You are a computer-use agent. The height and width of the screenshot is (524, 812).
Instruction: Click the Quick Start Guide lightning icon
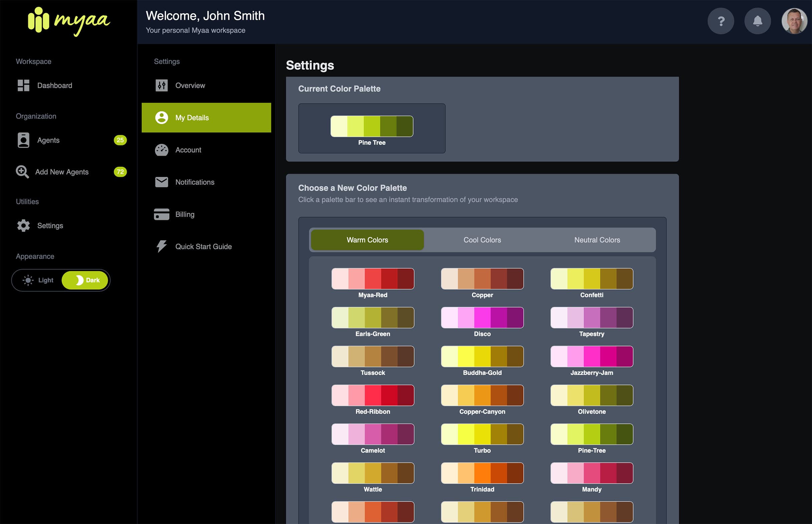(162, 246)
